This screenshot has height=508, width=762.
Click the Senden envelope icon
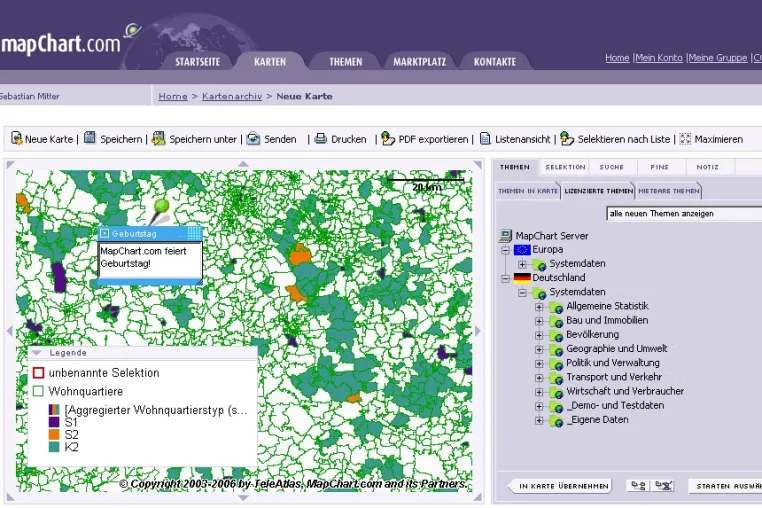(253, 139)
